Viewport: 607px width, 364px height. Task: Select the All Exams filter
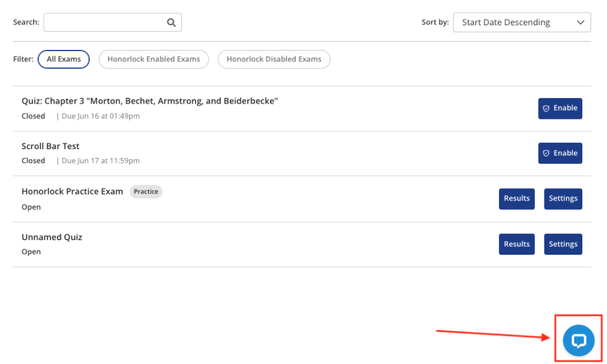(x=64, y=59)
